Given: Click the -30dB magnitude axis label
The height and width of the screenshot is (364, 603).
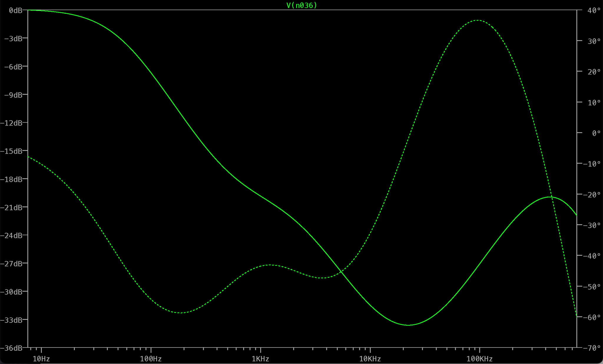Looking at the screenshot, I should click(x=11, y=292).
